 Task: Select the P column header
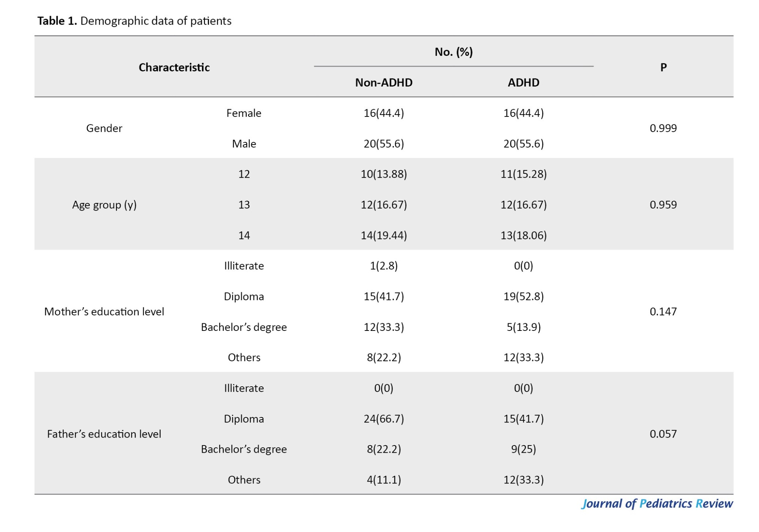(663, 67)
